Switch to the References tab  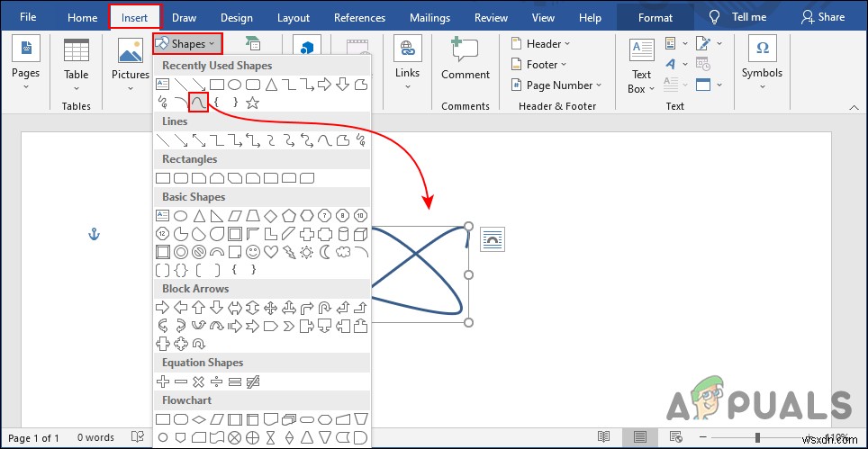tap(359, 18)
